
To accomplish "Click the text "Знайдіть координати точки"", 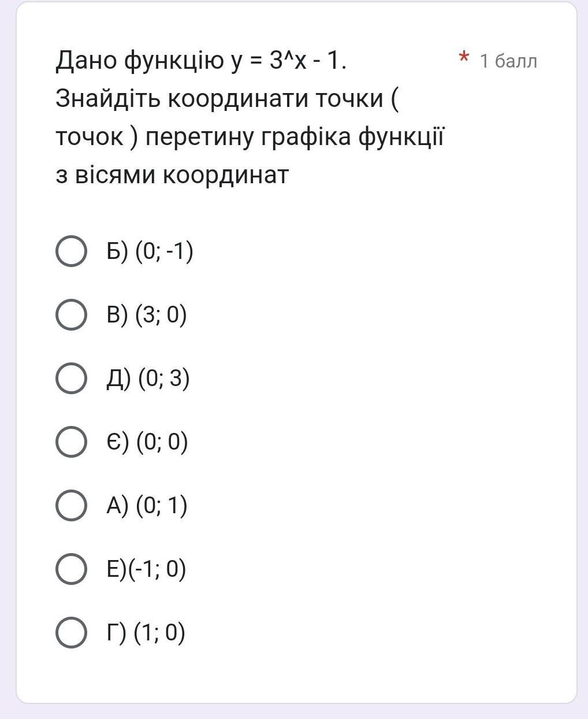I will 219,98.
